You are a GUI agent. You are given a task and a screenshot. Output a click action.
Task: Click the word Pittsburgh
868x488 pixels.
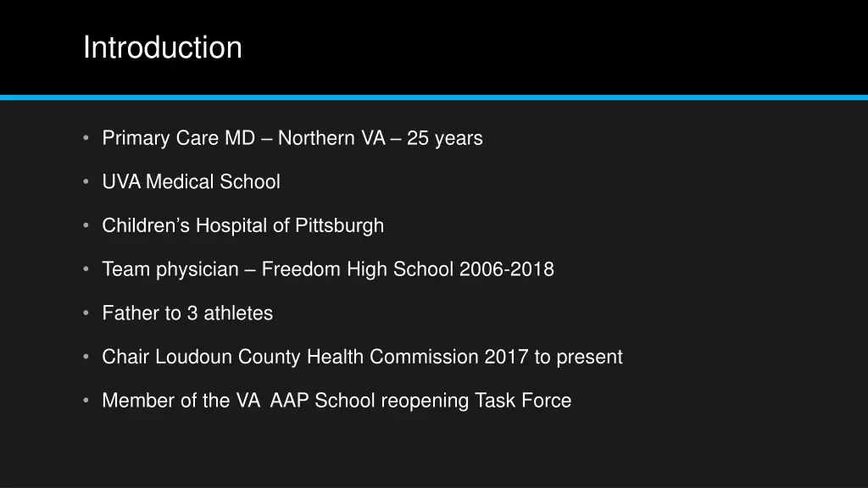(x=339, y=225)
